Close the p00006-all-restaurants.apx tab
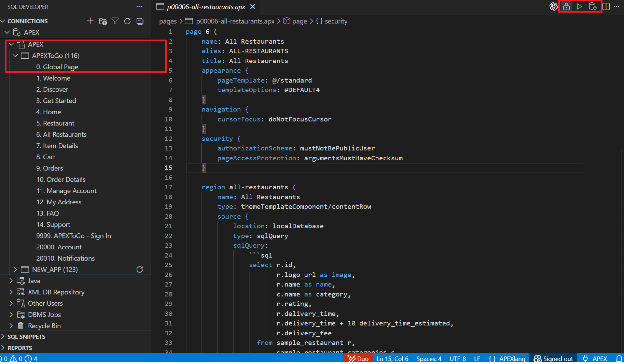The image size is (624, 364). 253,6
